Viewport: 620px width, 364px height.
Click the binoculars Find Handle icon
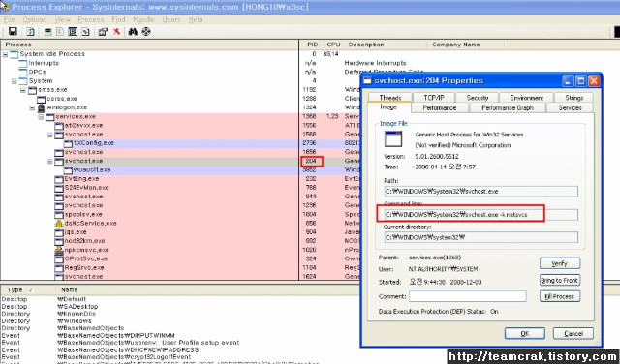pyautogui.click(x=133, y=32)
